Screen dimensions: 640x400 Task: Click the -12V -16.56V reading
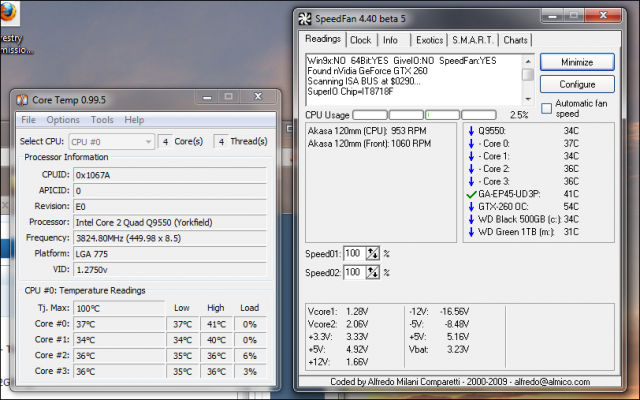pyautogui.click(x=439, y=311)
